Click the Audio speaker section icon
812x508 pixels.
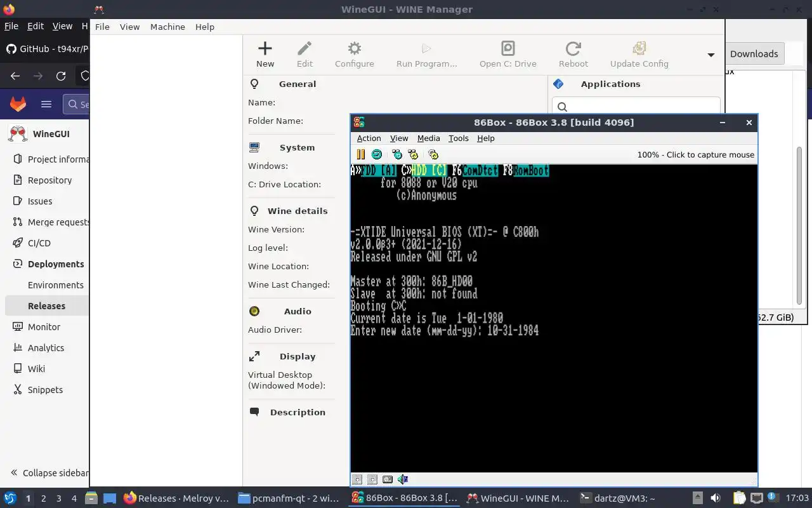point(254,311)
